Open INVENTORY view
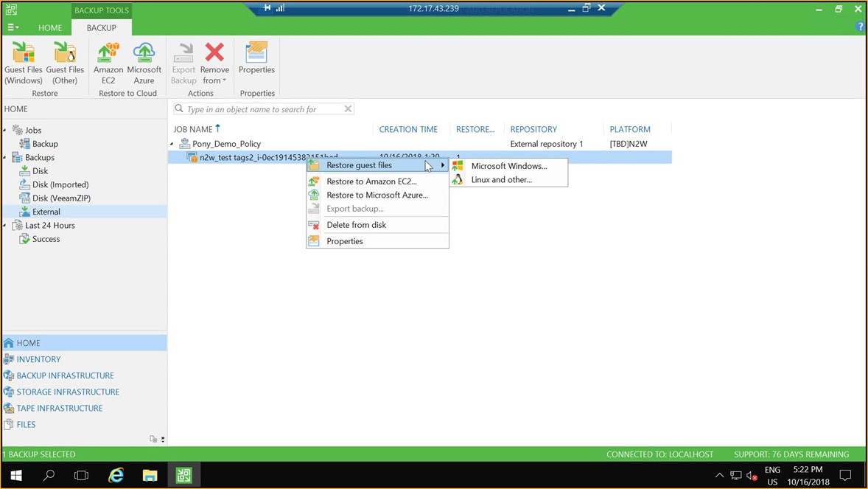Viewport: 868px width, 489px height. pos(84,359)
